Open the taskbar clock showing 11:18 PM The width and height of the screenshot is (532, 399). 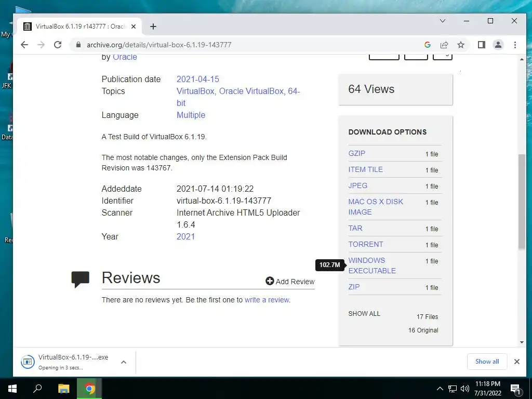[487, 389]
